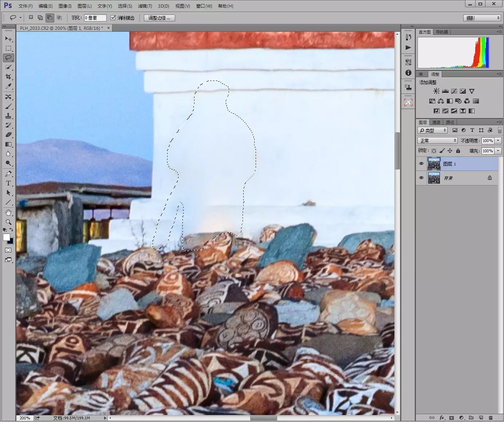Click the feather 羽化 input field
The image size is (504, 422).
point(95,18)
